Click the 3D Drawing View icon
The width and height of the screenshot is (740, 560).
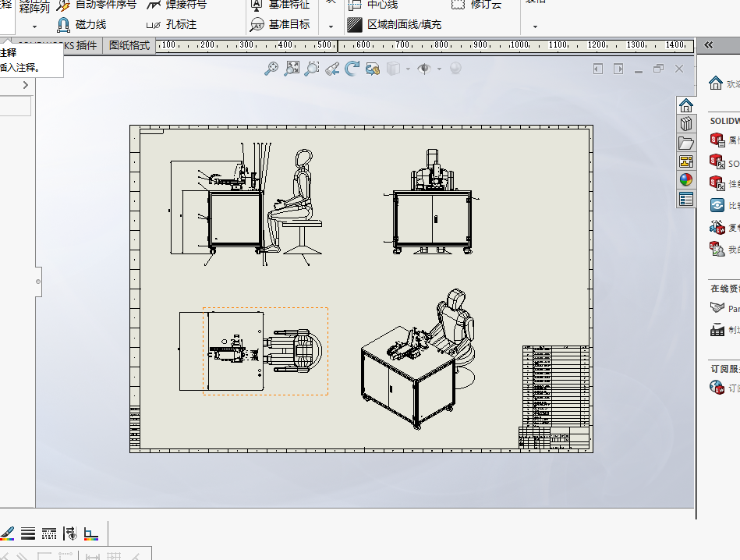tap(373, 69)
